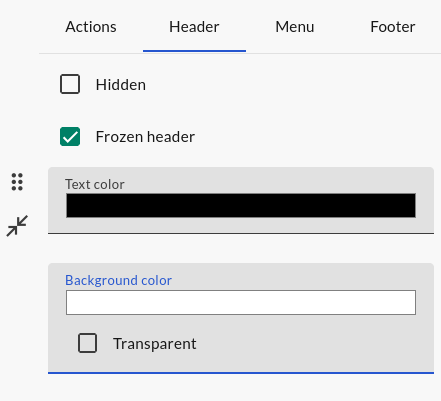Screen dimensions: 441x401
Task: Uncheck the Frozen header checkbox
Action: click(x=70, y=136)
